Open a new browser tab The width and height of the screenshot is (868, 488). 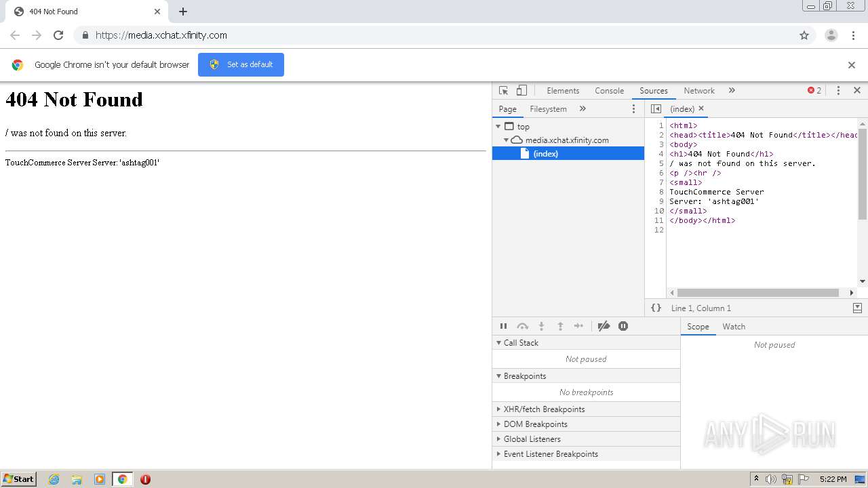click(x=183, y=12)
